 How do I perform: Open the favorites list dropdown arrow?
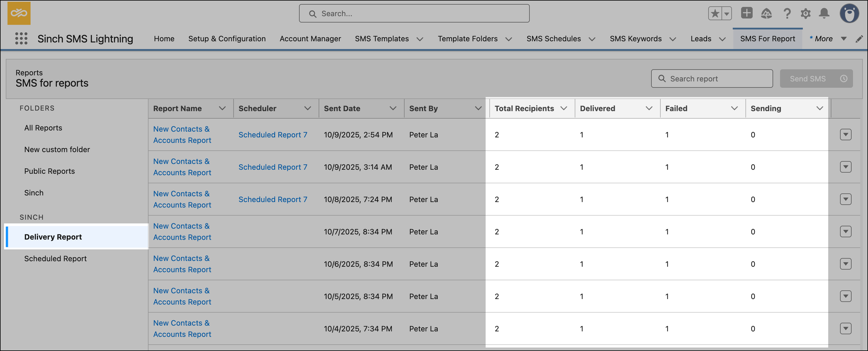pyautogui.click(x=727, y=14)
